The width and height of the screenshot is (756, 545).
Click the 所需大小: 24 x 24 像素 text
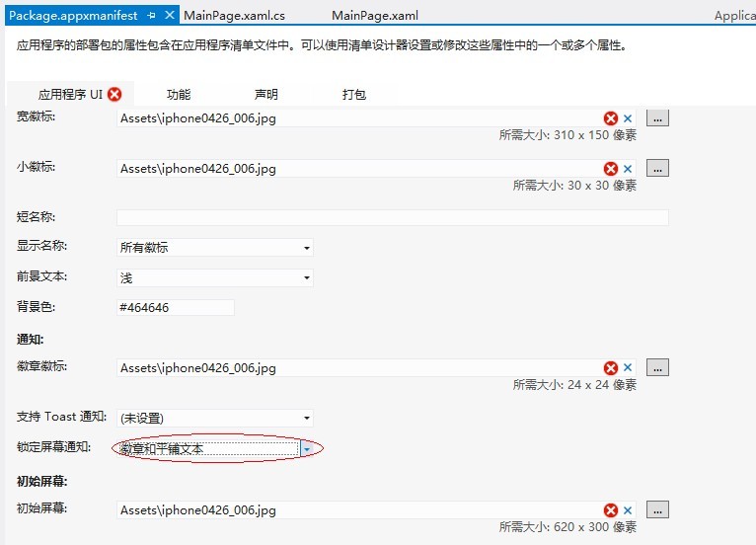pos(574,384)
